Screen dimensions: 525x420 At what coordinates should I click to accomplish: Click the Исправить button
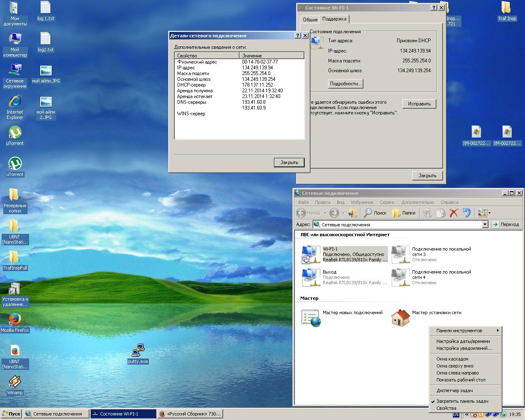[419, 104]
